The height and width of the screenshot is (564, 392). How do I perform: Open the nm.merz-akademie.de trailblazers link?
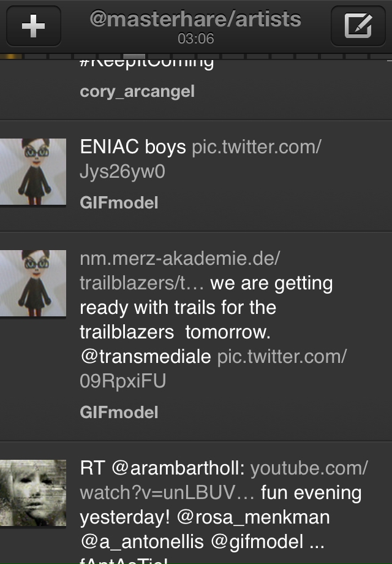[x=179, y=271]
